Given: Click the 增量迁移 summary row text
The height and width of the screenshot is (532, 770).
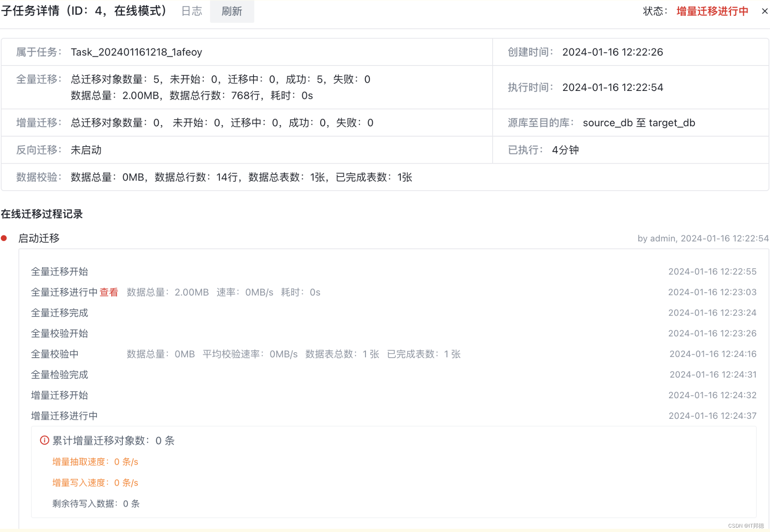Looking at the screenshot, I should [222, 123].
